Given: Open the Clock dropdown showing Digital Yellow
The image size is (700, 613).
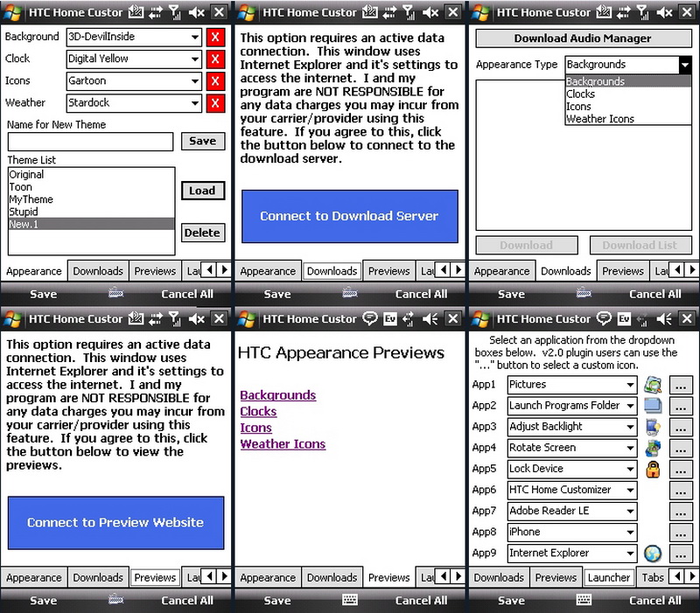Looking at the screenshot, I should point(134,59).
